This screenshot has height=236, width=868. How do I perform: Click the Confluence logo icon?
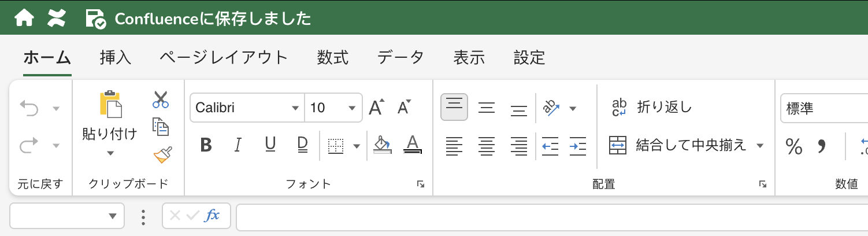[x=57, y=19]
